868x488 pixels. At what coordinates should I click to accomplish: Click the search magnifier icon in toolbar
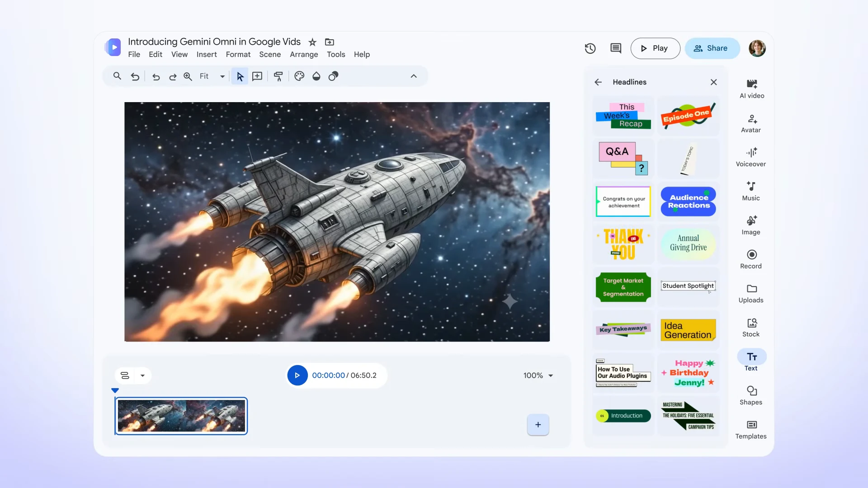117,76
